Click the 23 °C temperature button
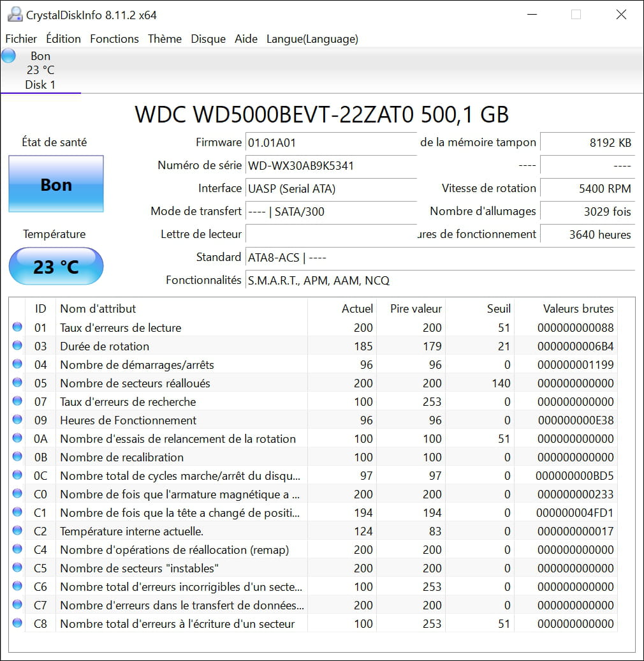Screen dimensions: 644x661 pyautogui.click(x=56, y=267)
